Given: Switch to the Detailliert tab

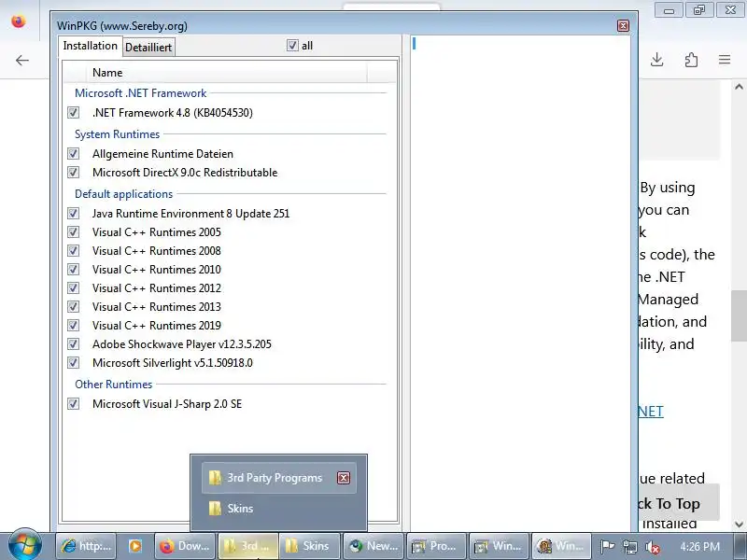Looking at the screenshot, I should (x=148, y=48).
